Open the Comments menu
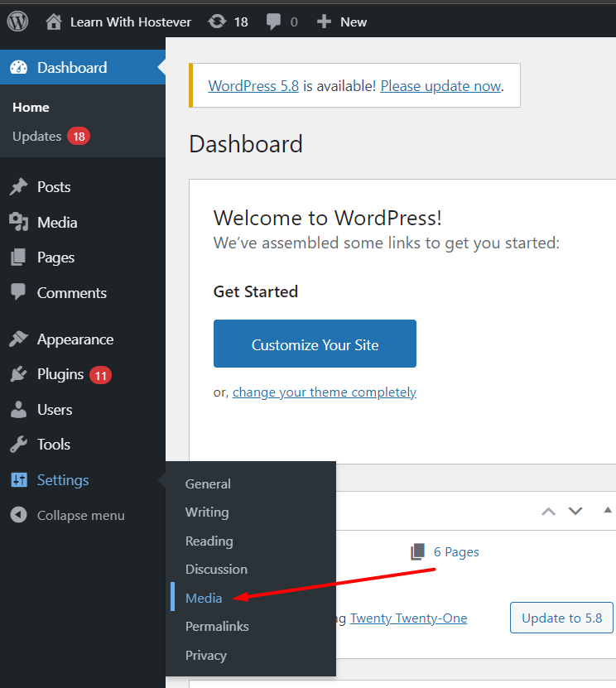The width and height of the screenshot is (616, 688). click(71, 292)
